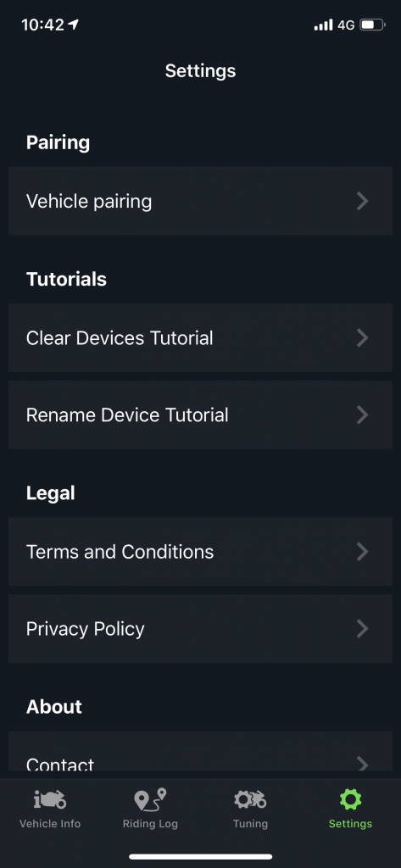
Task: Tap the green Settings gear icon
Action: (350, 799)
